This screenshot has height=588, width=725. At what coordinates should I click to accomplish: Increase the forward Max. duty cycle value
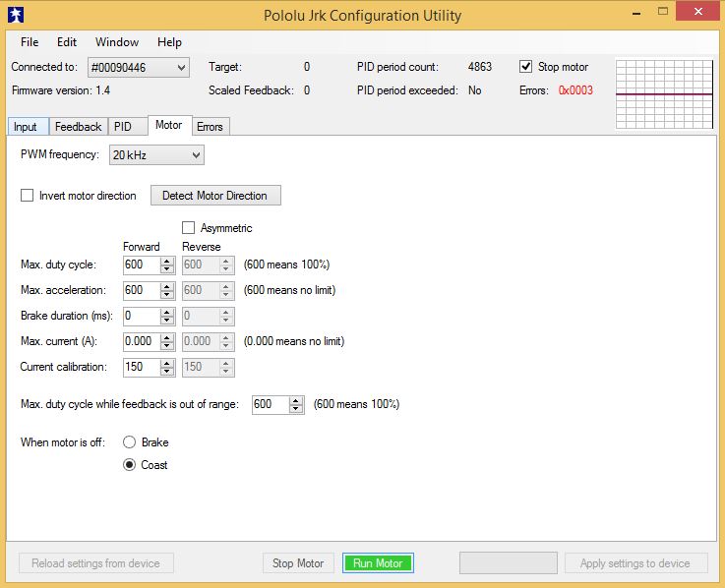click(166, 260)
